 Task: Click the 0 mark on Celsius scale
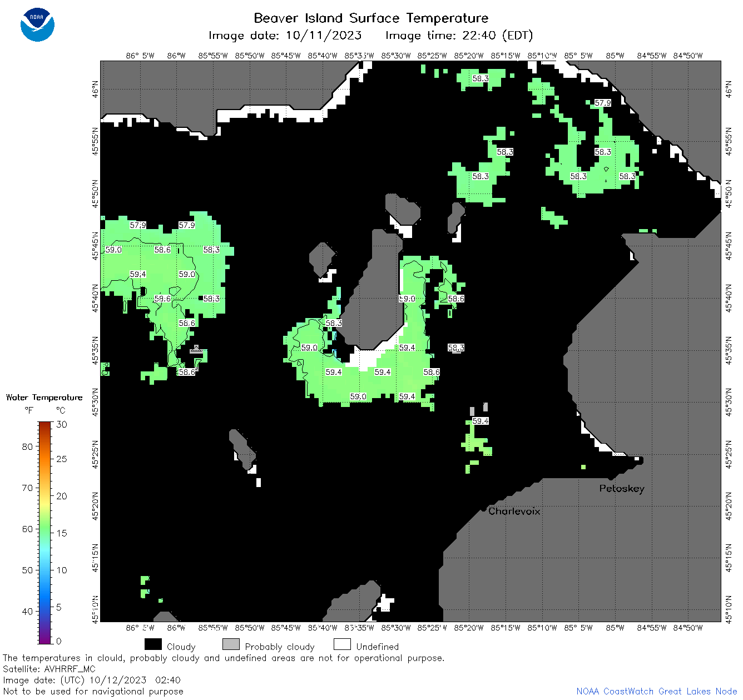[59, 641]
